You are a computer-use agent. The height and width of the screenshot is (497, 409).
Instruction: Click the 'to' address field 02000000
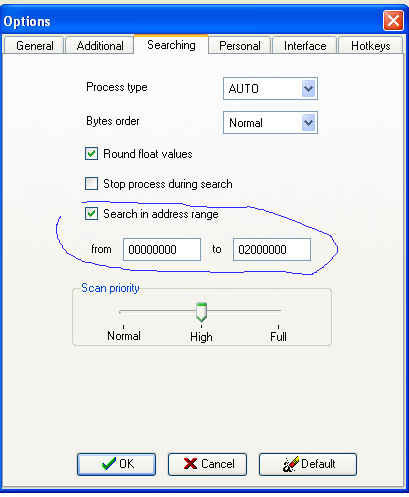point(272,249)
